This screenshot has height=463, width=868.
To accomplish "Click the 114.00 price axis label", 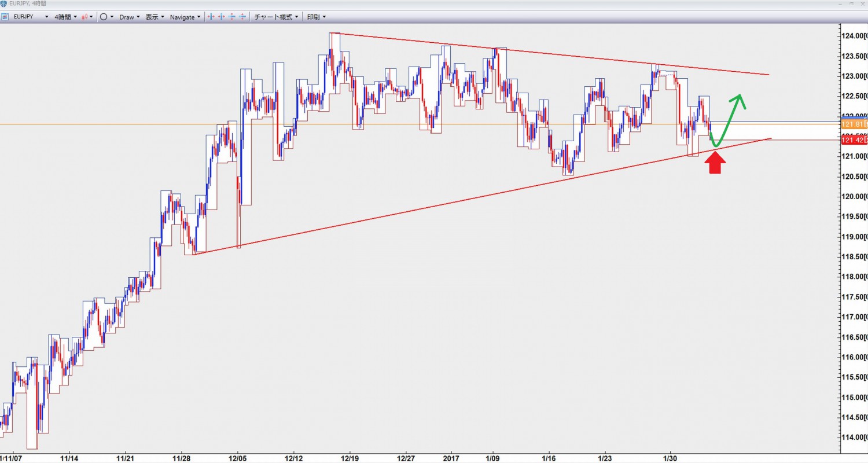I will click(x=854, y=437).
